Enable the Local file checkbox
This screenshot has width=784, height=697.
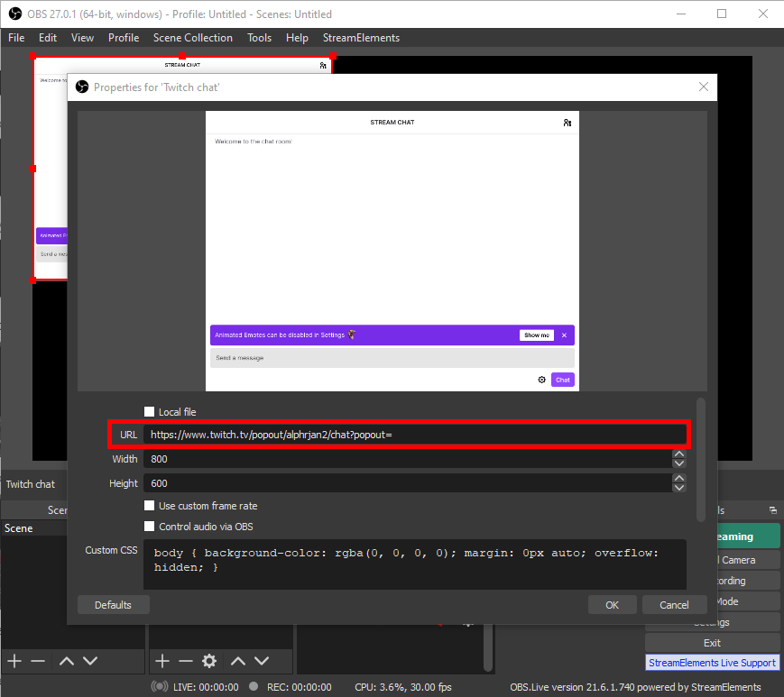[x=149, y=412]
